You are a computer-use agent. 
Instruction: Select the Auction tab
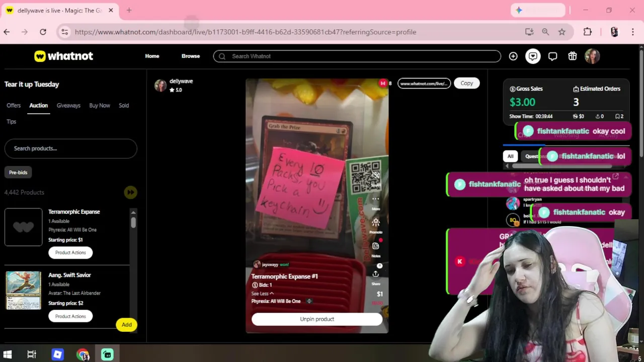[38, 105]
